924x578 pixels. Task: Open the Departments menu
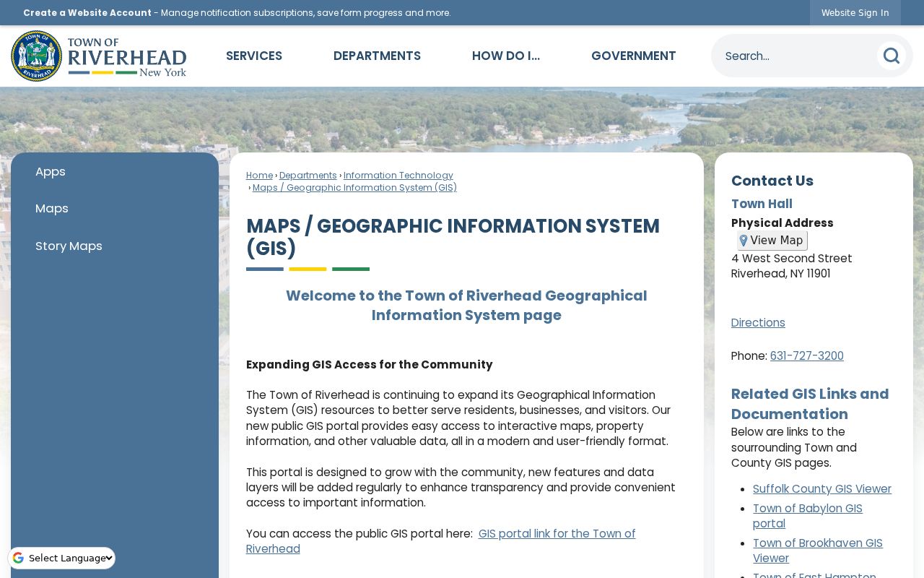click(x=377, y=56)
